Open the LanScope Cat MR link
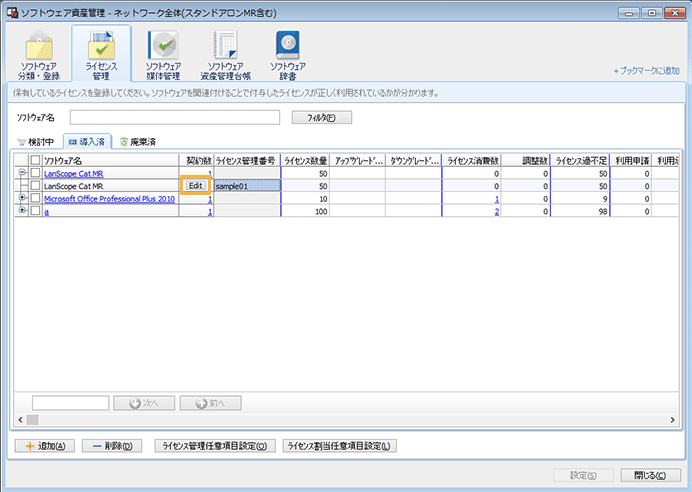This screenshot has height=492, width=692. click(73, 173)
